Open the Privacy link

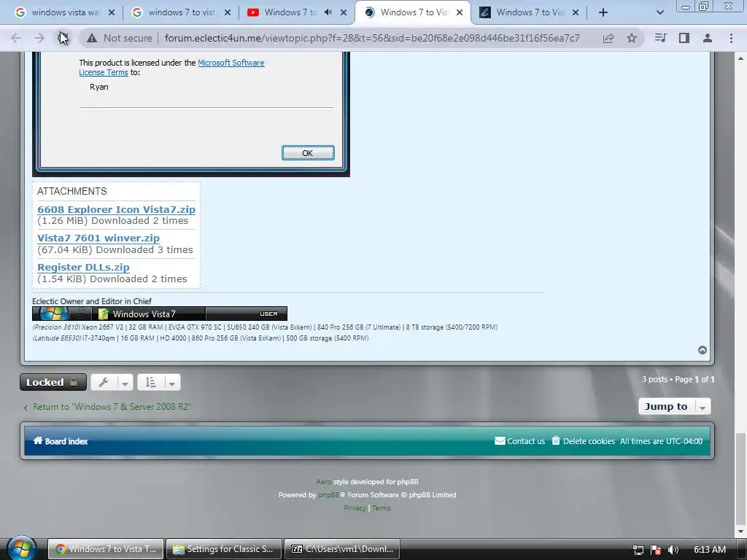coord(355,508)
